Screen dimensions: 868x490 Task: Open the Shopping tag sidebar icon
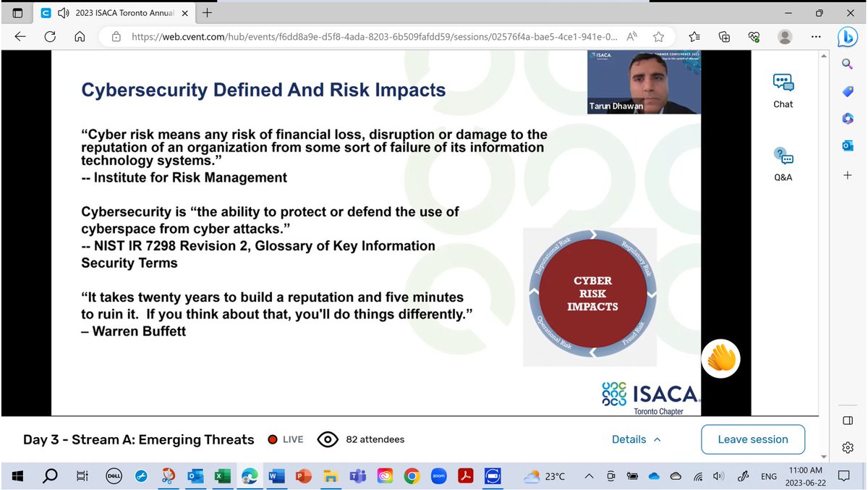click(x=848, y=91)
